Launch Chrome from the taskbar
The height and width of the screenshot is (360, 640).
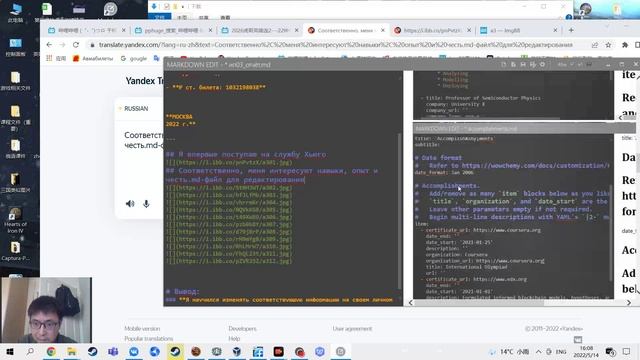coord(51,351)
